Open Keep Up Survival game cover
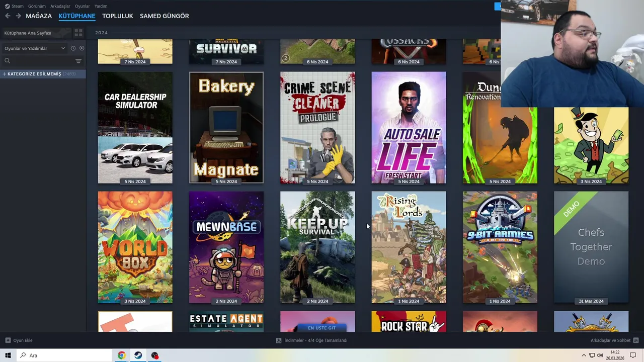 coord(317,247)
